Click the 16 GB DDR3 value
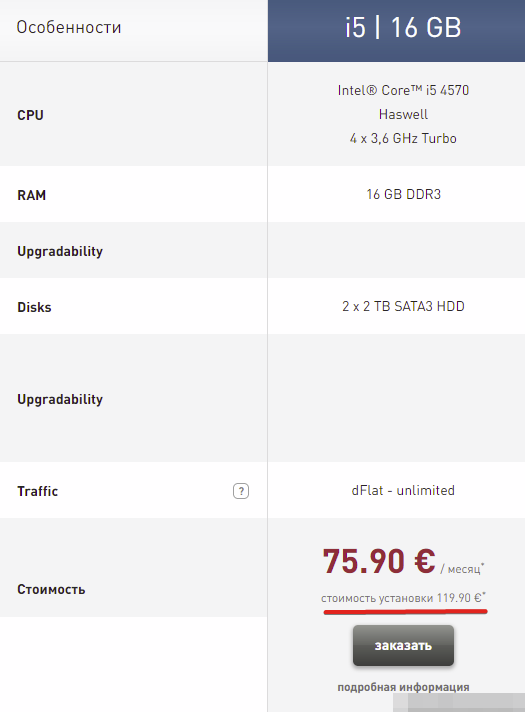 tap(404, 194)
